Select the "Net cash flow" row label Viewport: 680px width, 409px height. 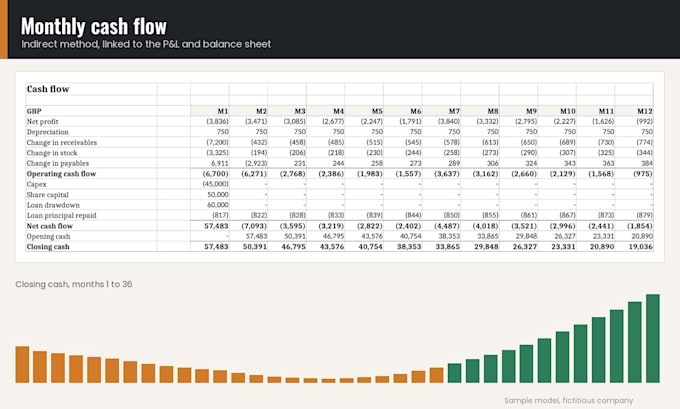(50, 226)
